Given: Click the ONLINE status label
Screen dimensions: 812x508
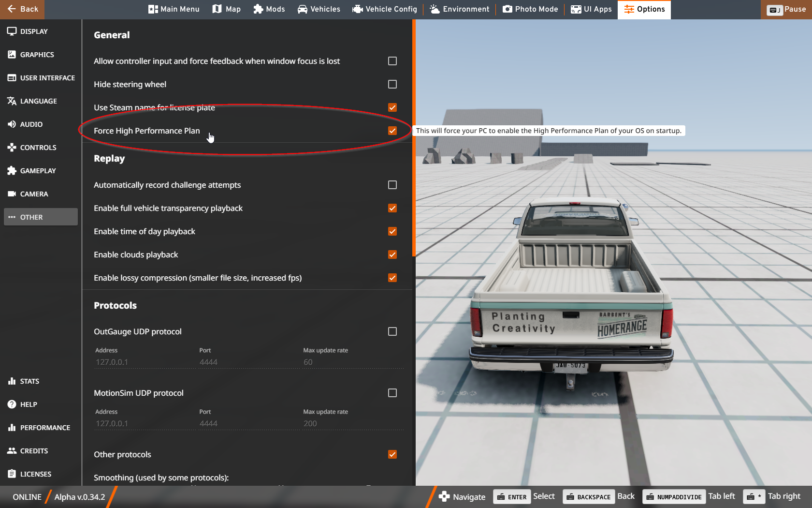Looking at the screenshot, I should point(27,497).
